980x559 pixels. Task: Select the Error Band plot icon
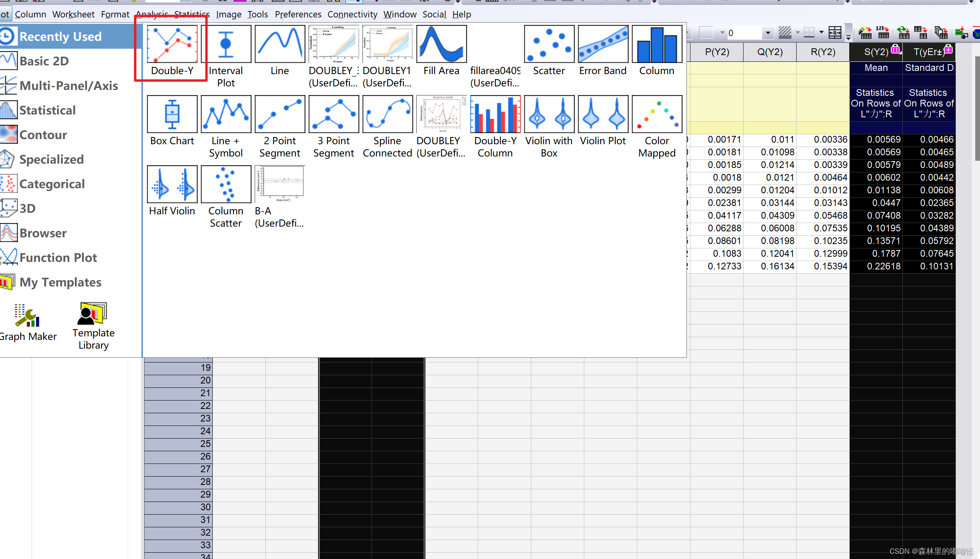click(602, 44)
